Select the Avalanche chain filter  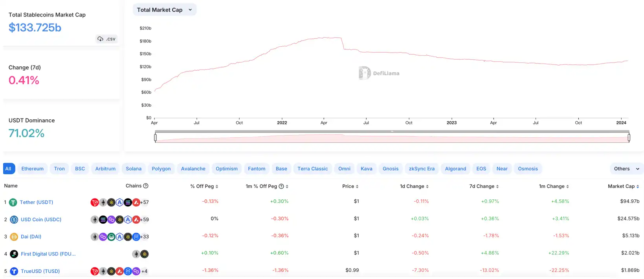point(193,169)
